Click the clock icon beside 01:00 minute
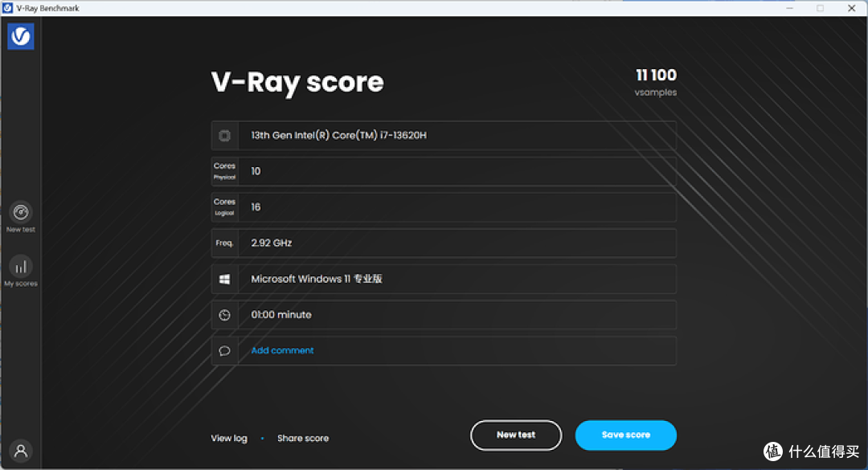 pyautogui.click(x=224, y=315)
